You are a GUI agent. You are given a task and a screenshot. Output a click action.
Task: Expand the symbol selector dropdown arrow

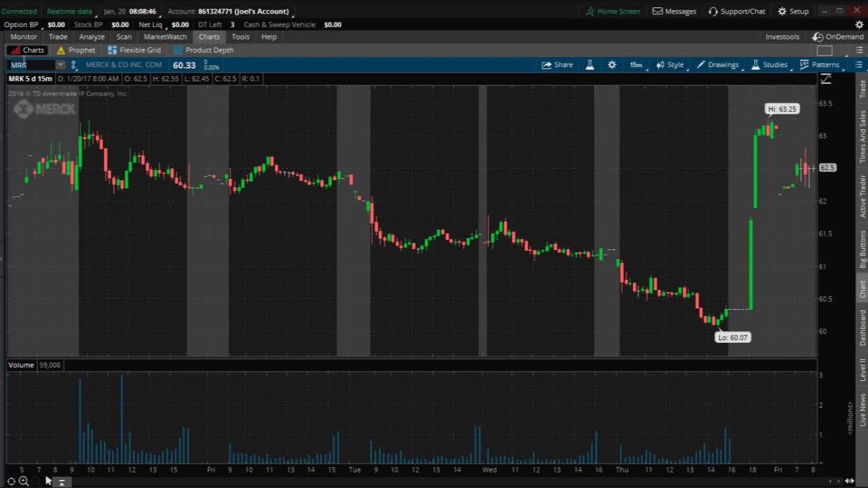pyautogui.click(x=60, y=65)
